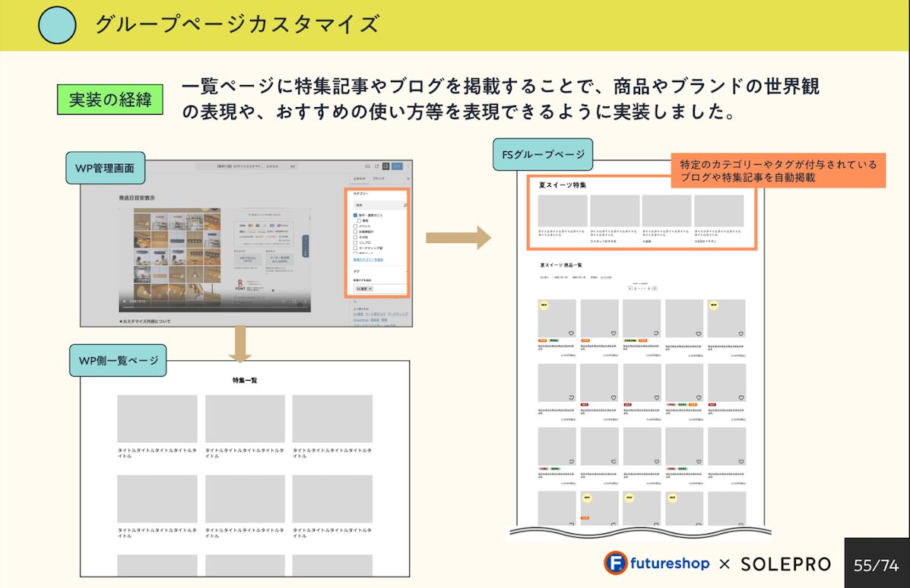Remove the tag chip via its X
Screen dimensions: 910x588
pyautogui.click(x=371, y=289)
